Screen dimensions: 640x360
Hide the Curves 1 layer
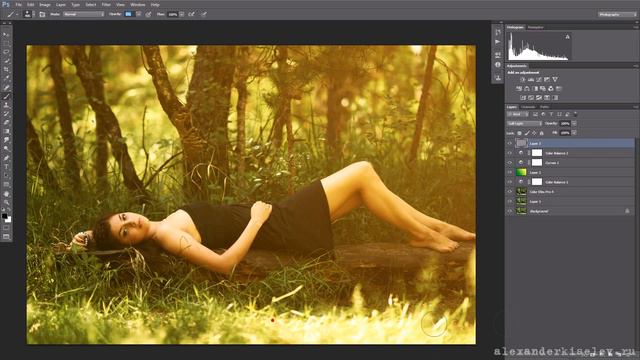tap(509, 163)
